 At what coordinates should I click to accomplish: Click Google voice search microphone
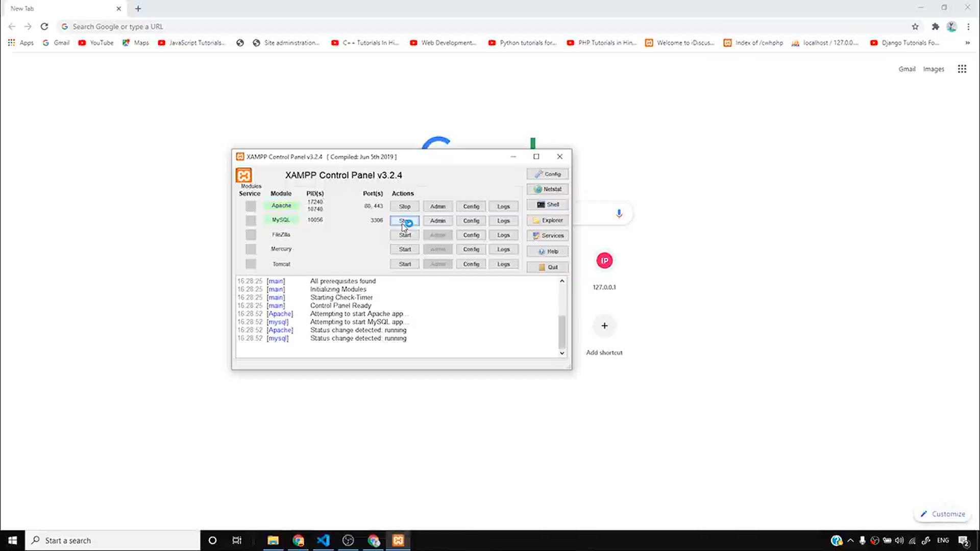click(x=619, y=213)
